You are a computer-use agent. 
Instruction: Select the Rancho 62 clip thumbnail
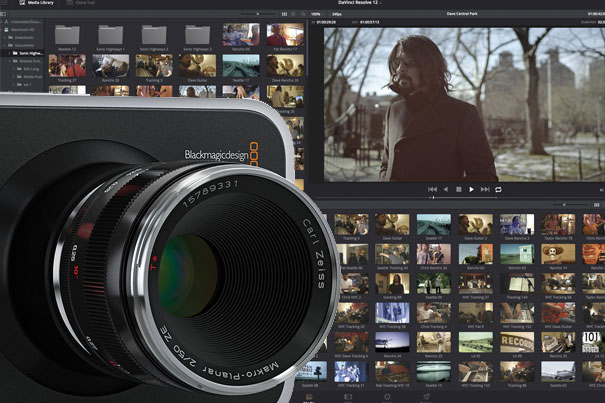coord(475,254)
